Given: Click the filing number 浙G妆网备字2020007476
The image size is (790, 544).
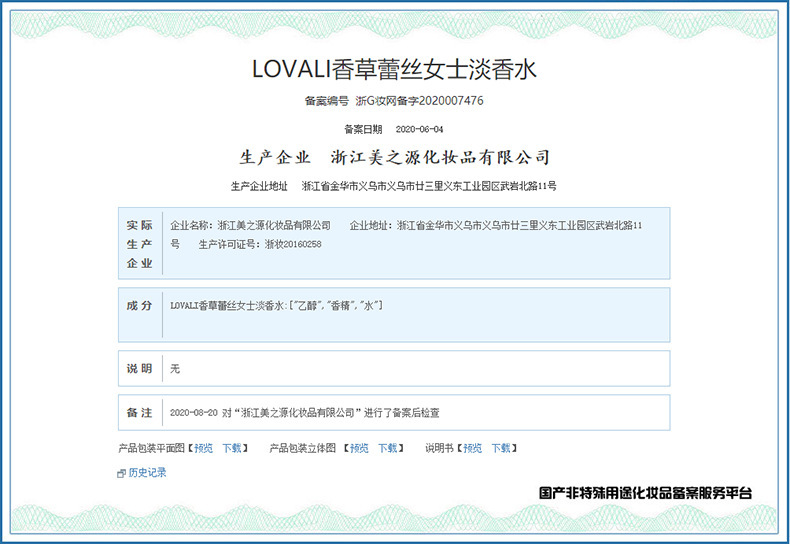Looking at the screenshot, I should [x=419, y=101].
